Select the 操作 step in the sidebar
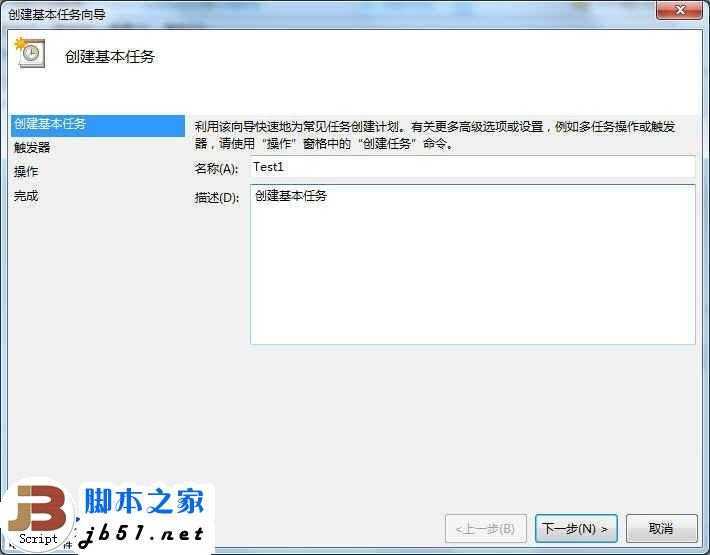This screenshot has height=555, width=710. pyautogui.click(x=26, y=172)
